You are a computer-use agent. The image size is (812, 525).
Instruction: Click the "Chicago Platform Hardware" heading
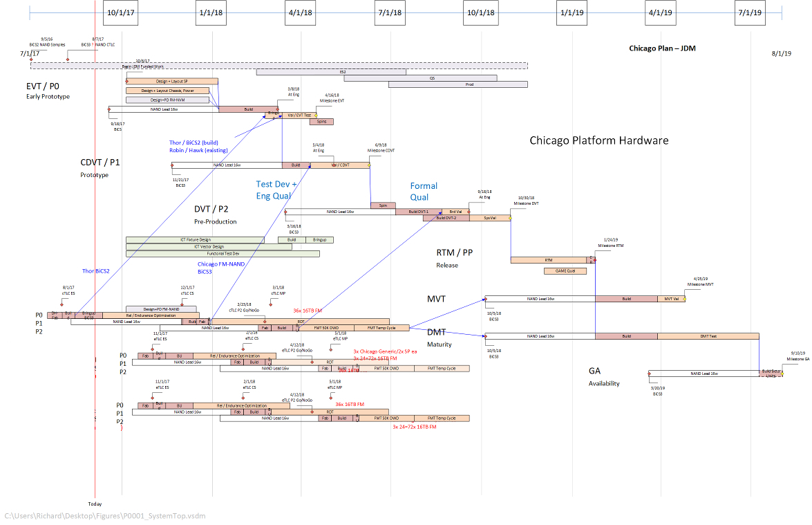(598, 140)
